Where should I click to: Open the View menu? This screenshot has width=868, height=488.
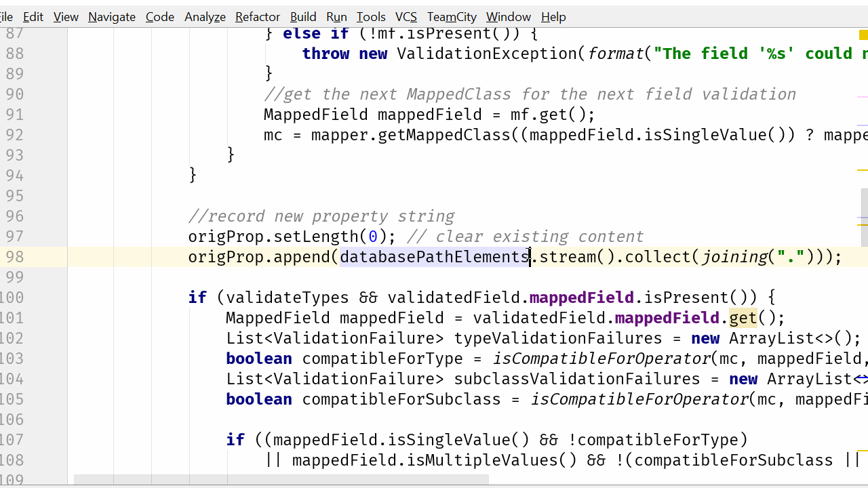(65, 17)
